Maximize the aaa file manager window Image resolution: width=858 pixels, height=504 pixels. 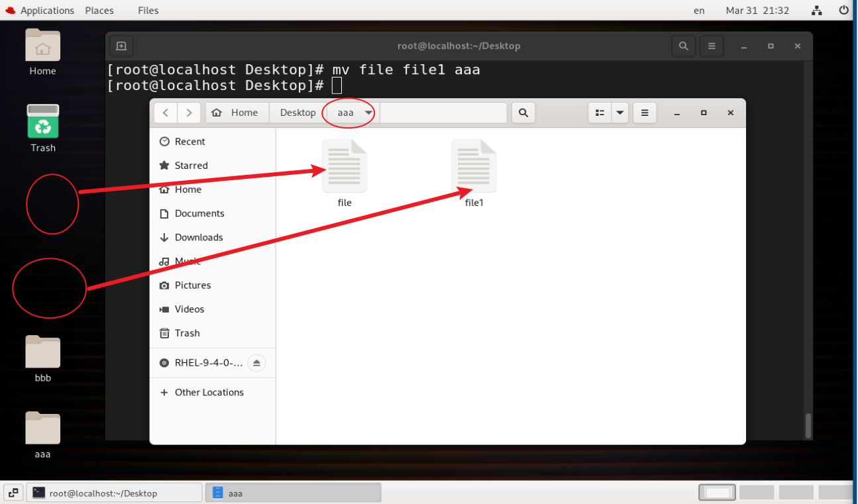704,113
